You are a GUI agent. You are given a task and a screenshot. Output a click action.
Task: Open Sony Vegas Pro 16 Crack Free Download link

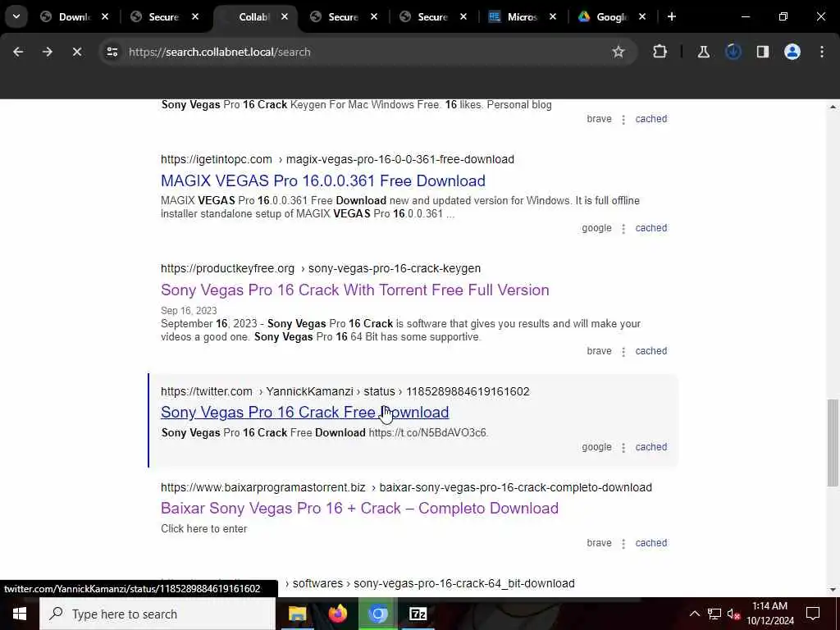pyautogui.click(x=305, y=412)
